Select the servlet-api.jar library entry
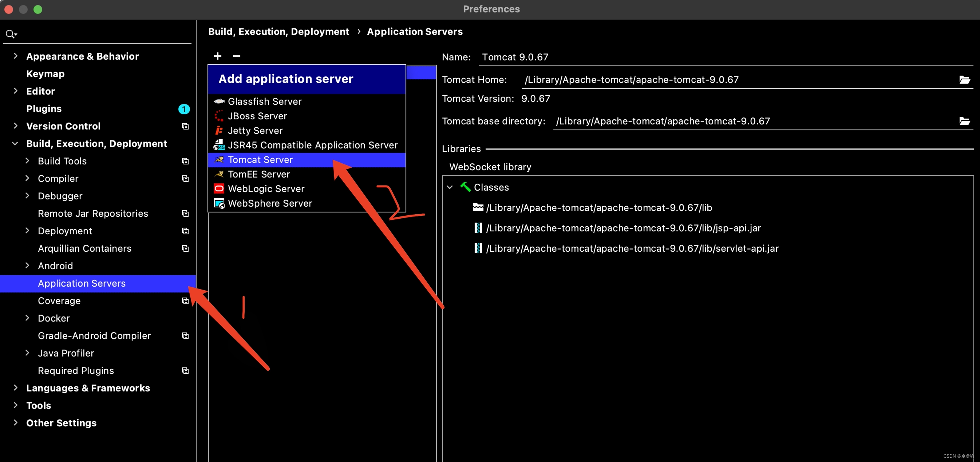Screen dimensions: 980x462 click(632, 249)
